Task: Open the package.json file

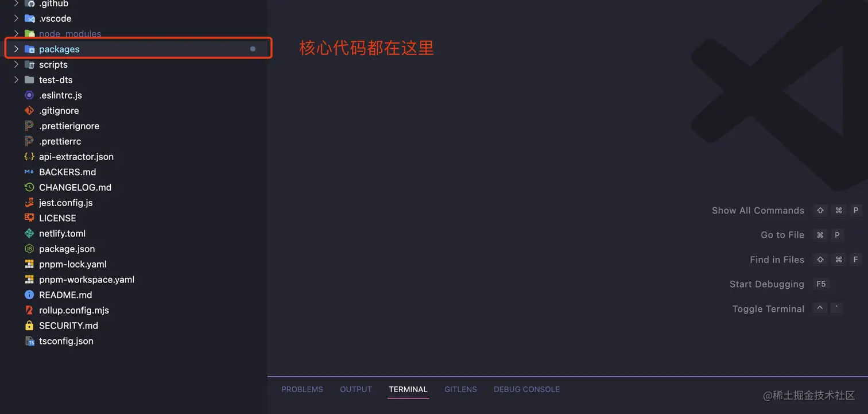Action: (x=67, y=249)
